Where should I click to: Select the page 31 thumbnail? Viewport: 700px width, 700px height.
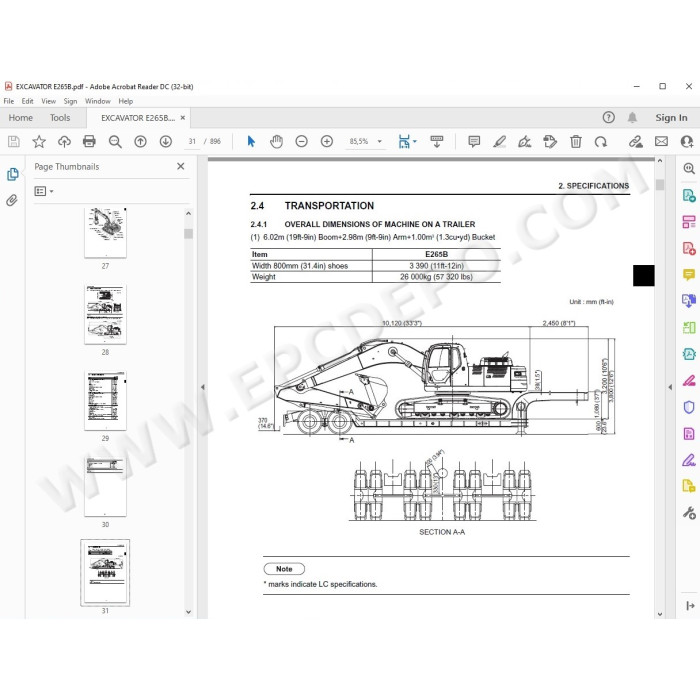click(x=105, y=572)
